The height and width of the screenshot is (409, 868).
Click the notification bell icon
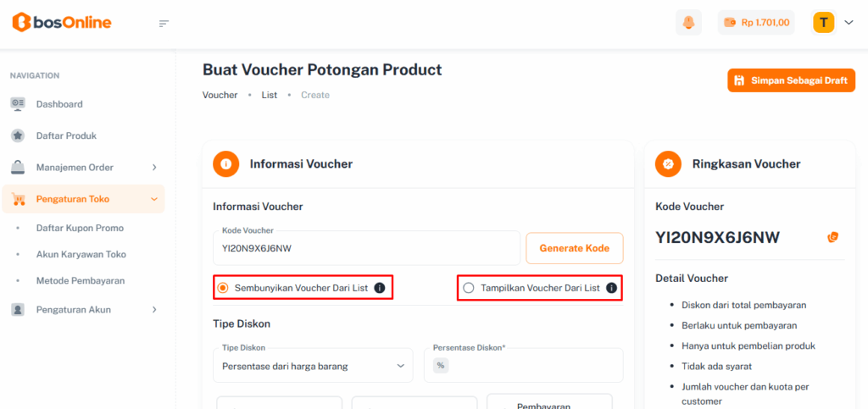[688, 23]
